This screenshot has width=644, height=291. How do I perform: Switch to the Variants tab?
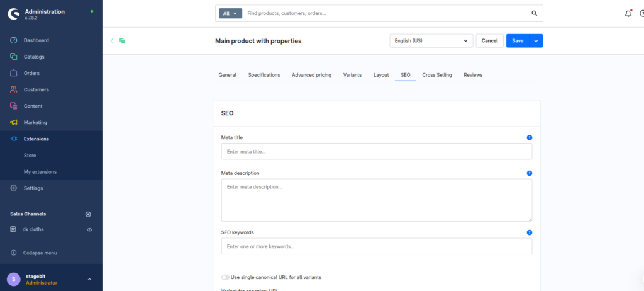[352, 75]
